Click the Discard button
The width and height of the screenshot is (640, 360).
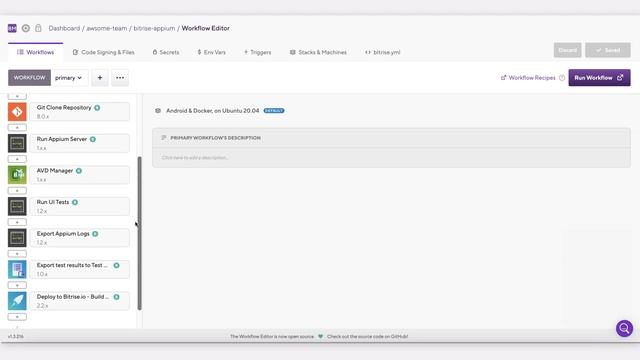567,50
